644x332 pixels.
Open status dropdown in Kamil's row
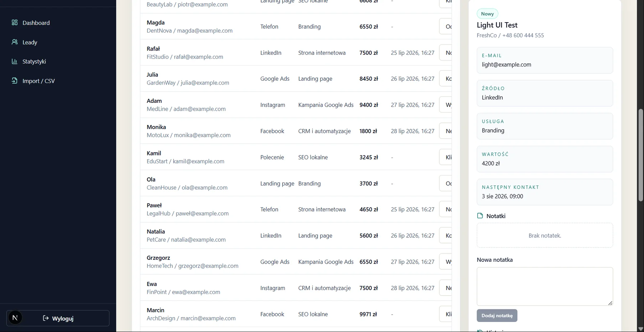(x=445, y=157)
